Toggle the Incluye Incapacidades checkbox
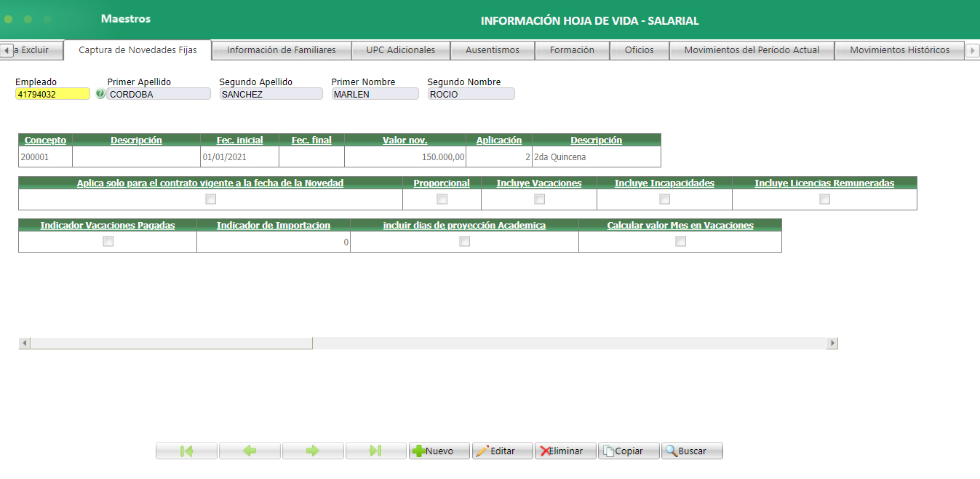The width and height of the screenshot is (980, 479). 664,199
